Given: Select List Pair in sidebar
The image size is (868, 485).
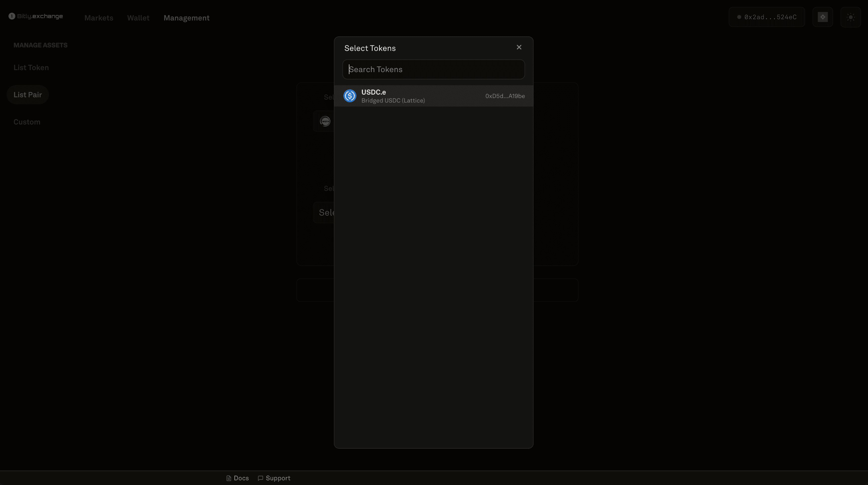Looking at the screenshot, I should pos(28,95).
